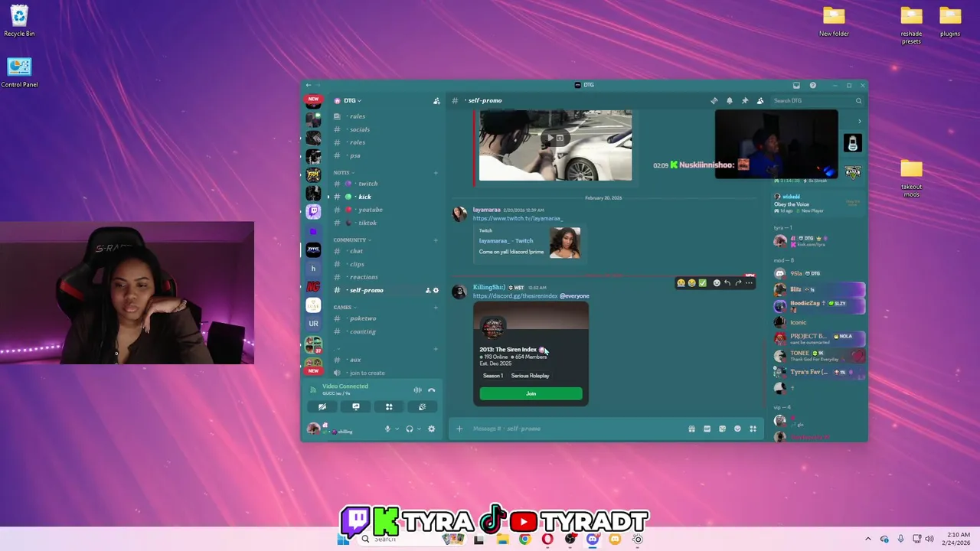Open audio output options arrow

[x=419, y=429]
